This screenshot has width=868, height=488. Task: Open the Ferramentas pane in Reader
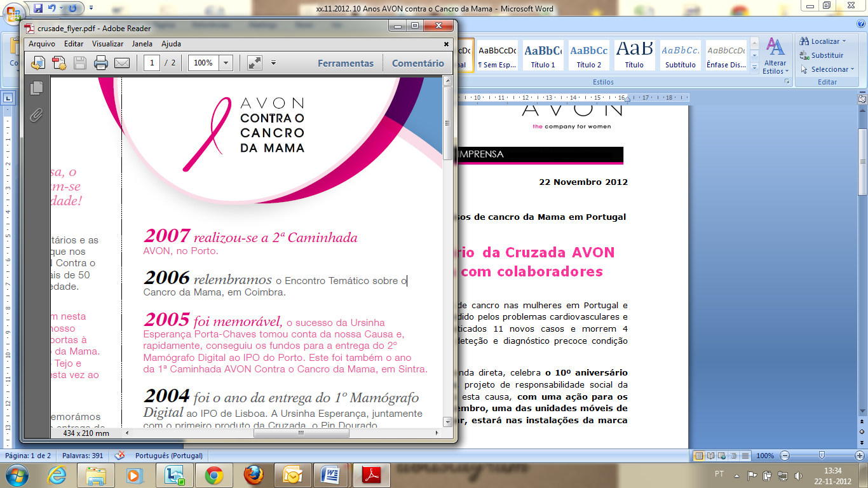(x=346, y=63)
